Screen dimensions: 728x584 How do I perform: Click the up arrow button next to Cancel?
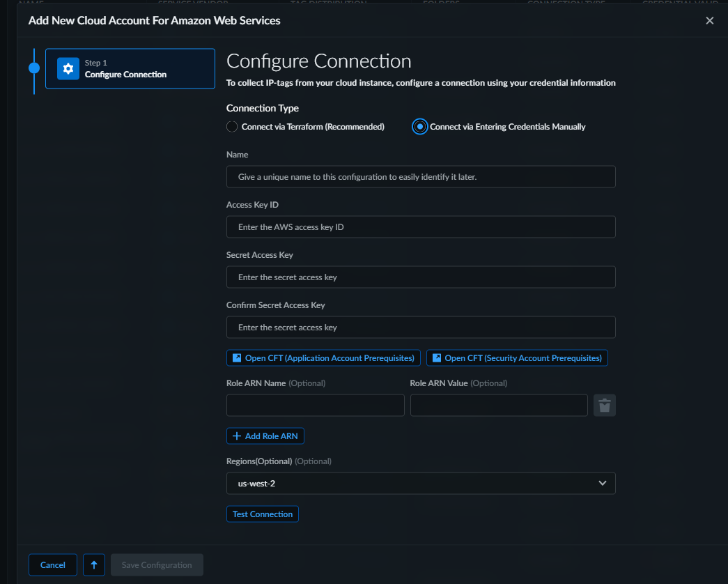[94, 565]
